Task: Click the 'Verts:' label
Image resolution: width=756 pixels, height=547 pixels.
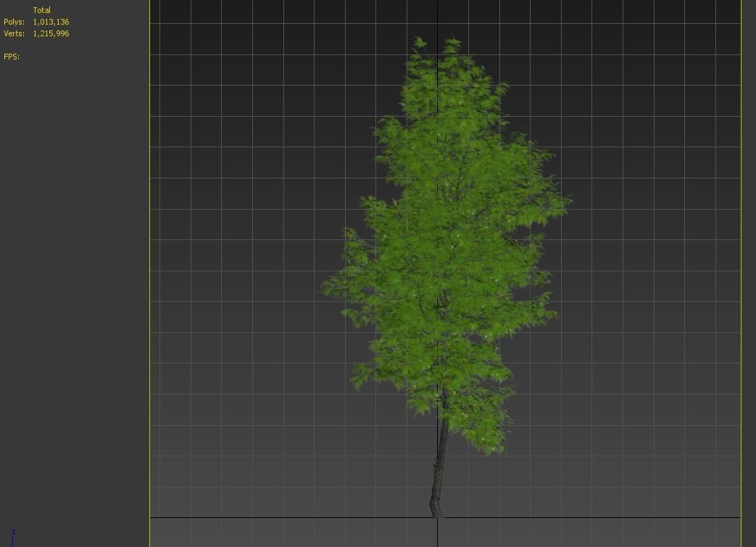Action: [14, 34]
